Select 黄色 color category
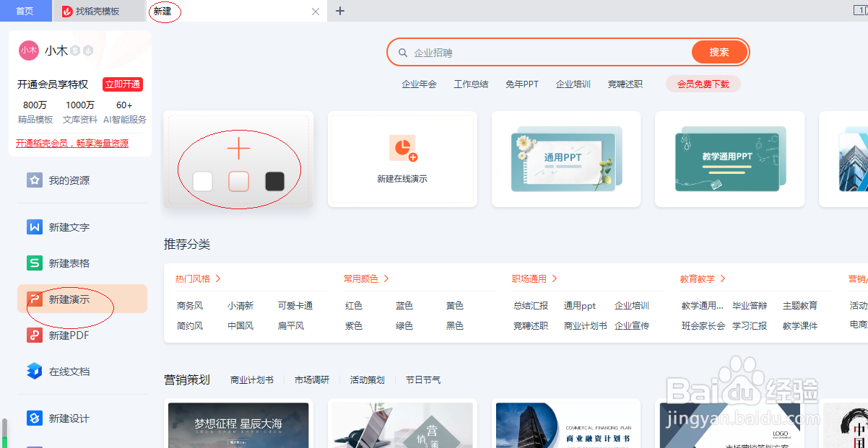This screenshot has width=868, height=448. pyautogui.click(x=455, y=306)
